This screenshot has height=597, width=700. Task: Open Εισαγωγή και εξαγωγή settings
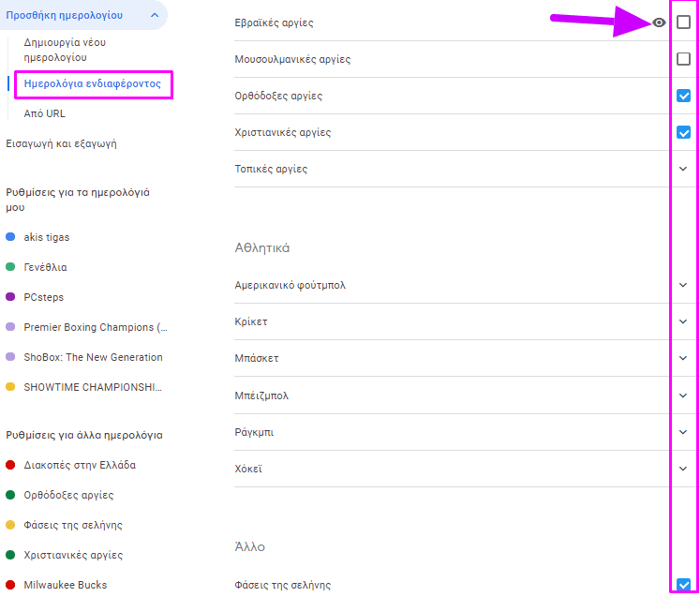coord(61,143)
